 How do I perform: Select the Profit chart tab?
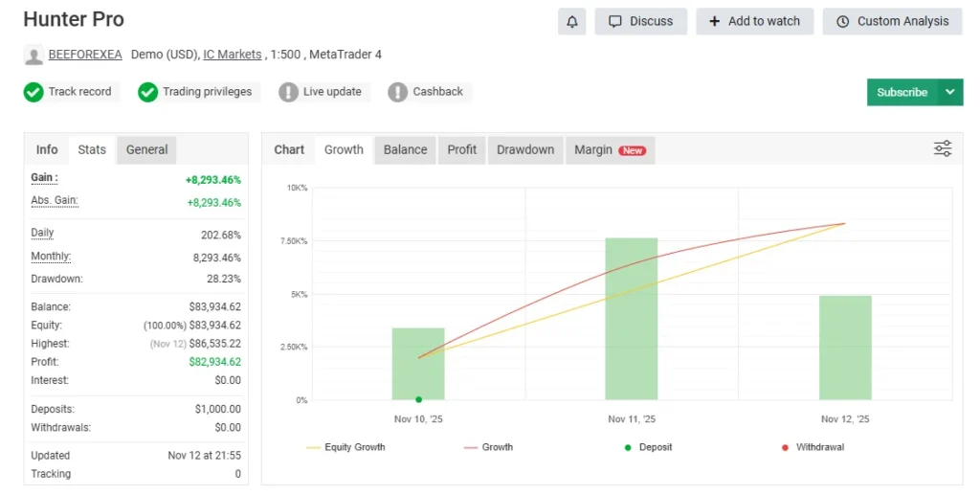point(462,150)
